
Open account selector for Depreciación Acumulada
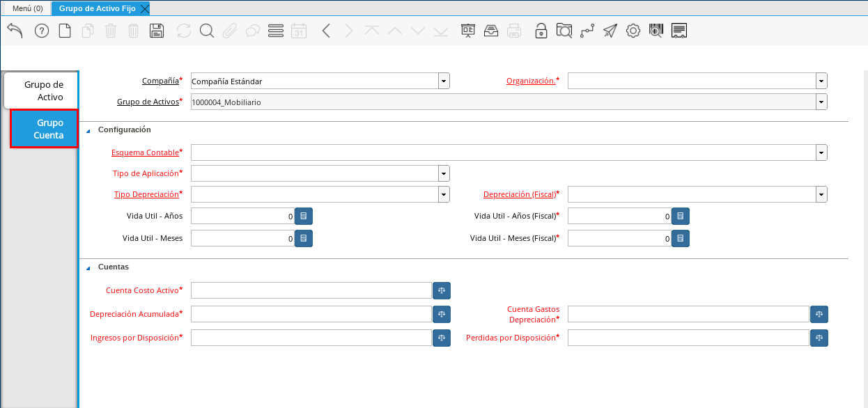(x=442, y=314)
